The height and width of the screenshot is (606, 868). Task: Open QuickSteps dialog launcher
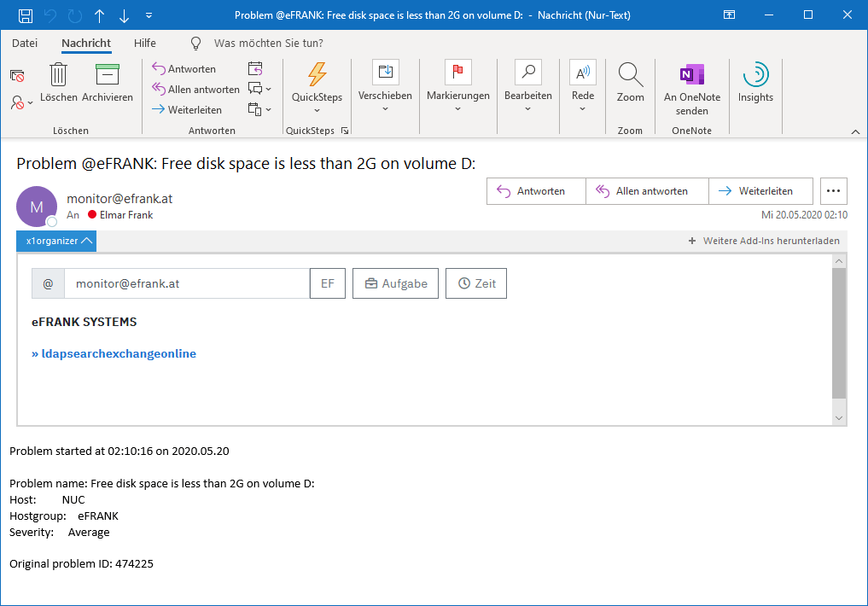[345, 131]
